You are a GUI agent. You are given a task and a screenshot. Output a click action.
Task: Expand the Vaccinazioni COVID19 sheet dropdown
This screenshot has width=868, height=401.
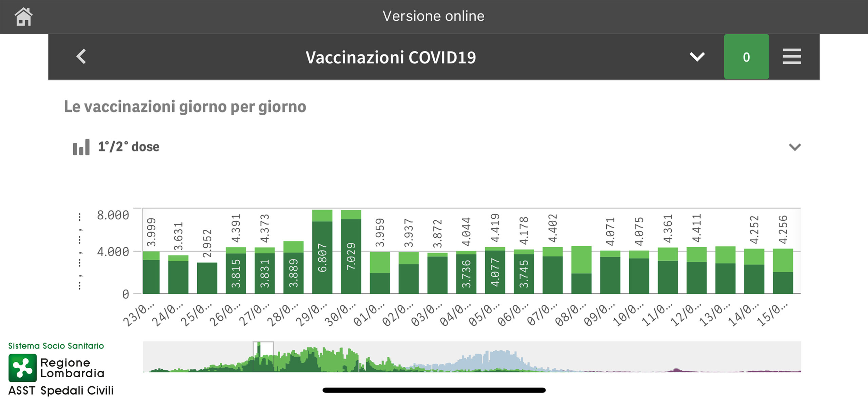click(x=697, y=57)
